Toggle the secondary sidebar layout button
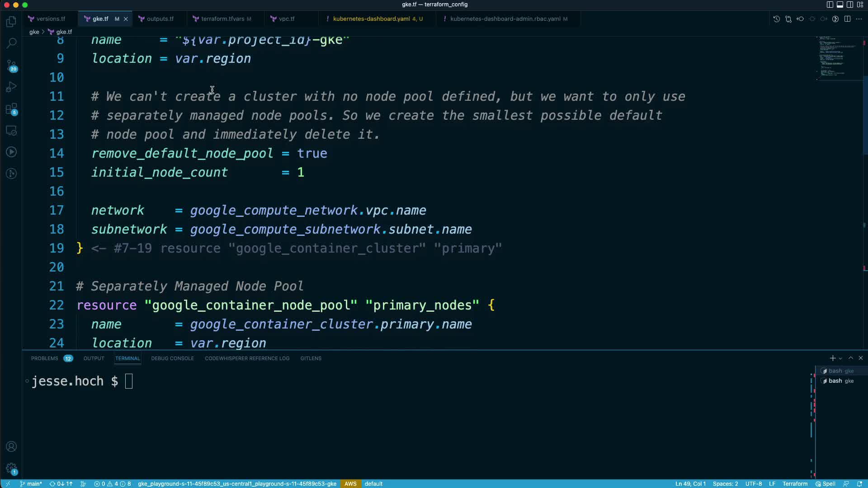Screen dimensions: 868x488 (x=849, y=5)
